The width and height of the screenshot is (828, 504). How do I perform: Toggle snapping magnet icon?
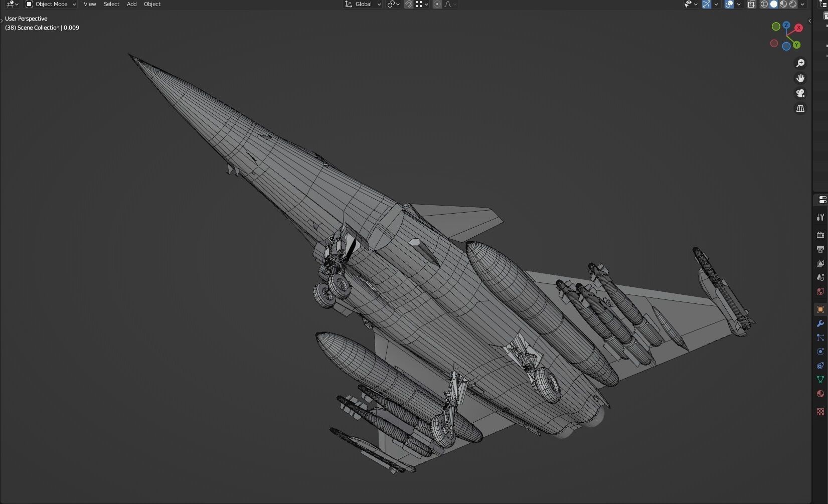point(409,4)
